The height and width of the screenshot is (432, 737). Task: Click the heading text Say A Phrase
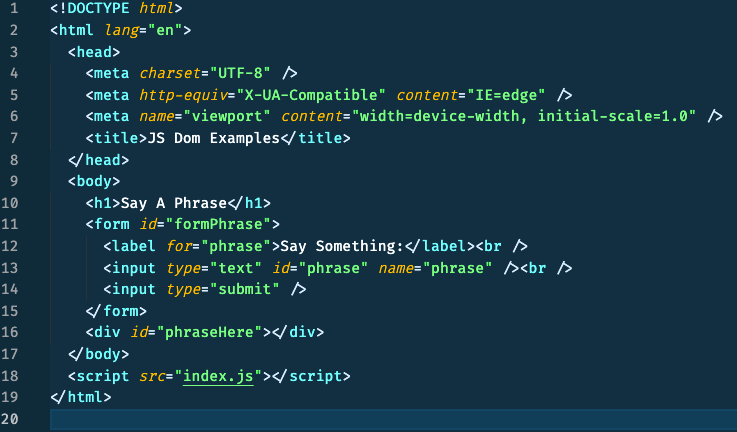pos(174,203)
